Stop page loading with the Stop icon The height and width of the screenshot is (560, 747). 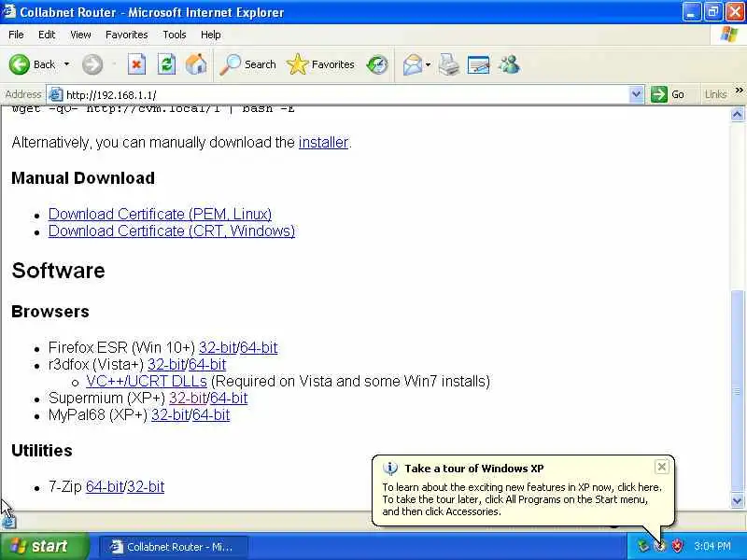[x=136, y=64]
